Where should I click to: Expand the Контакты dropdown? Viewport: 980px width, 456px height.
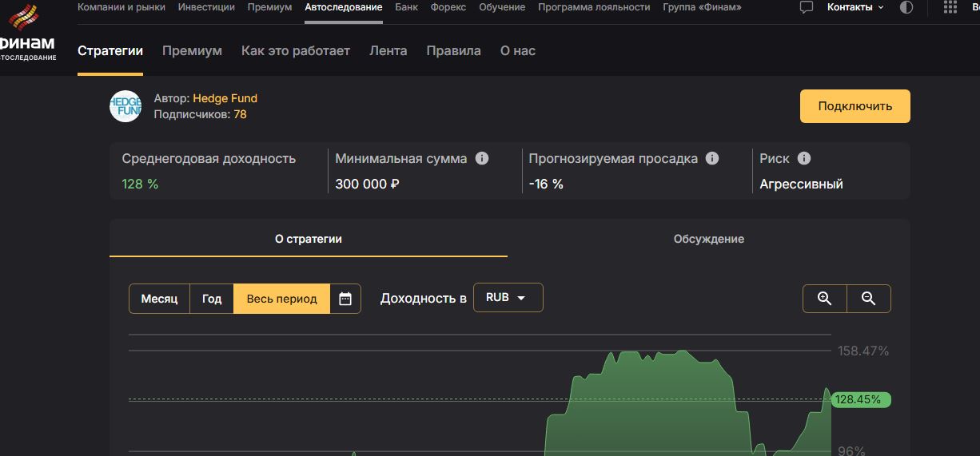coord(855,7)
